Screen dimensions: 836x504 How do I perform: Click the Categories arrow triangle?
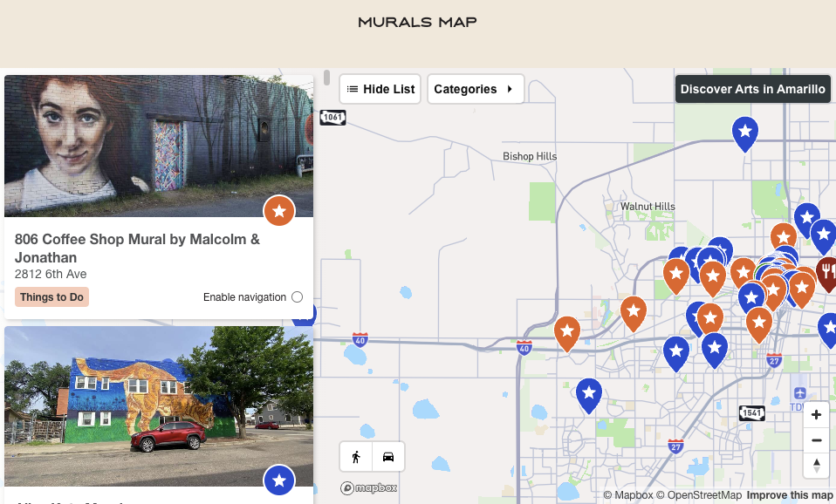pyautogui.click(x=510, y=89)
